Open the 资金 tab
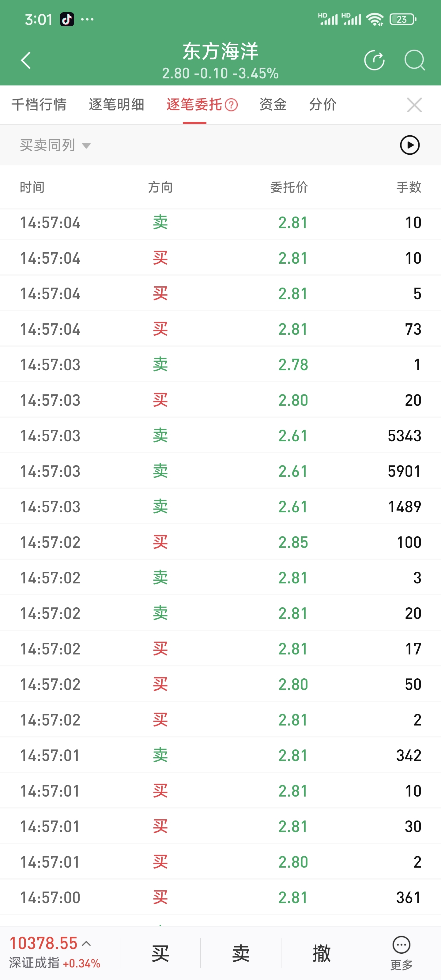 pyautogui.click(x=273, y=105)
